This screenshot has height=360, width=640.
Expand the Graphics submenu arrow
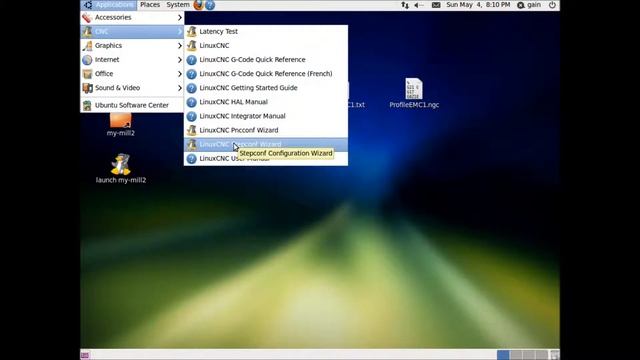[x=180, y=46]
